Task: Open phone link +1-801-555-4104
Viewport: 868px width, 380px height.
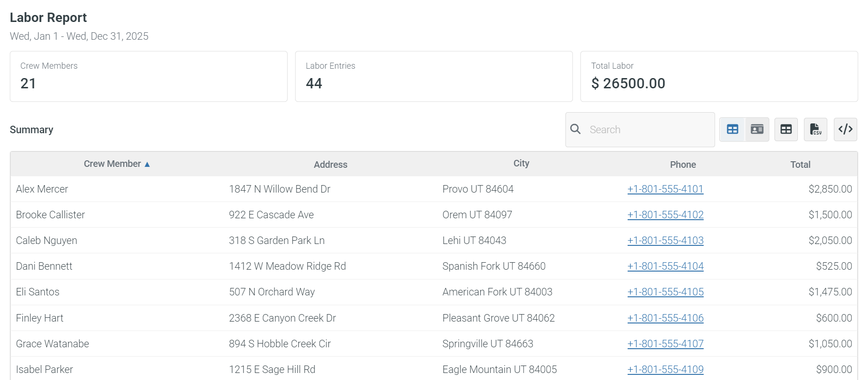Action: point(665,266)
